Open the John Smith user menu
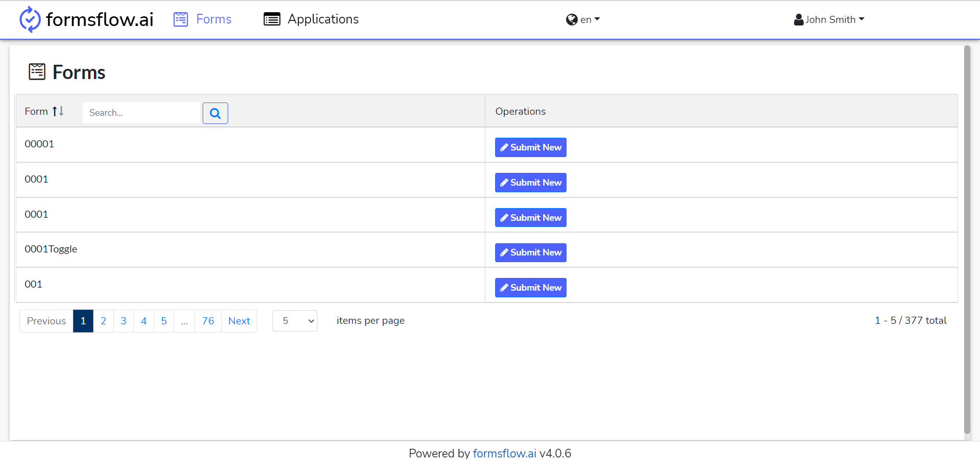Viewport: 980px width, 460px height. pos(829,19)
